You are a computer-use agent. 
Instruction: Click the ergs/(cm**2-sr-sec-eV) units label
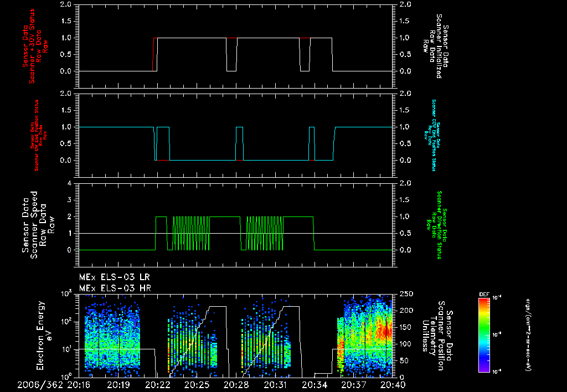(x=528, y=335)
